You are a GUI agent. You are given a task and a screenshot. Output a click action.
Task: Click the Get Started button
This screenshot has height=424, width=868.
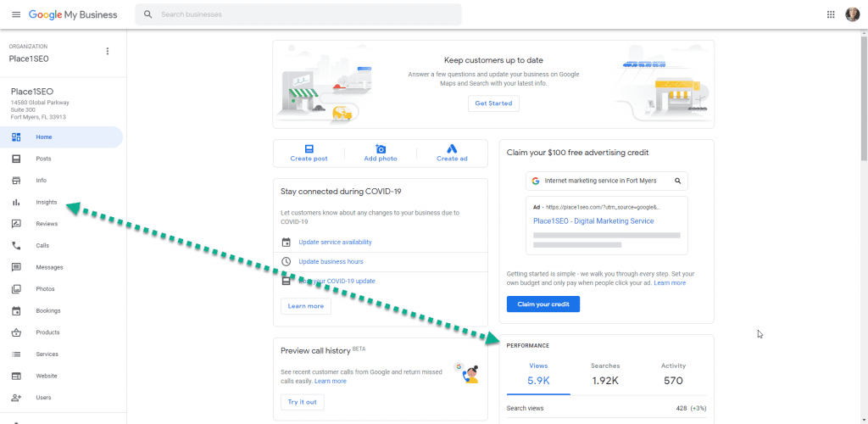pyautogui.click(x=493, y=103)
